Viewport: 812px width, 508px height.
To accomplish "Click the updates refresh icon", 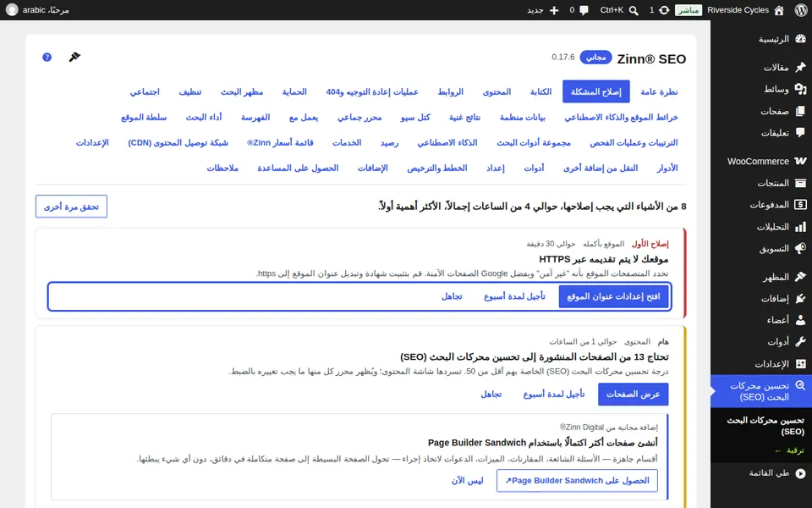I will point(664,10).
